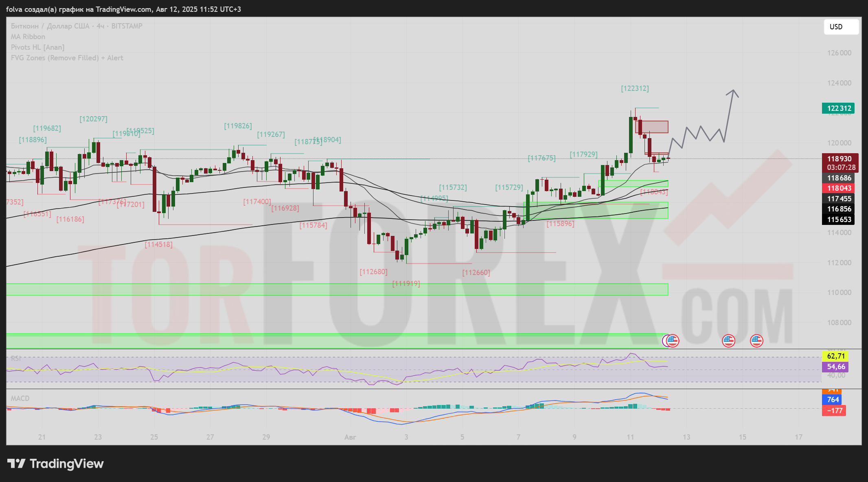Click the purple 54,66 RSI value label
The width and height of the screenshot is (868, 482).
tap(836, 367)
